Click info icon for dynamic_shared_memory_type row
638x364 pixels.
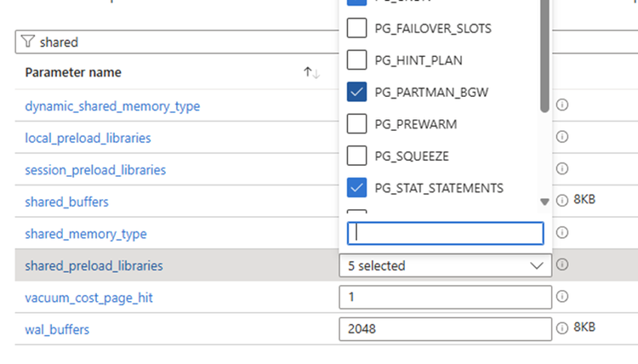561,105
